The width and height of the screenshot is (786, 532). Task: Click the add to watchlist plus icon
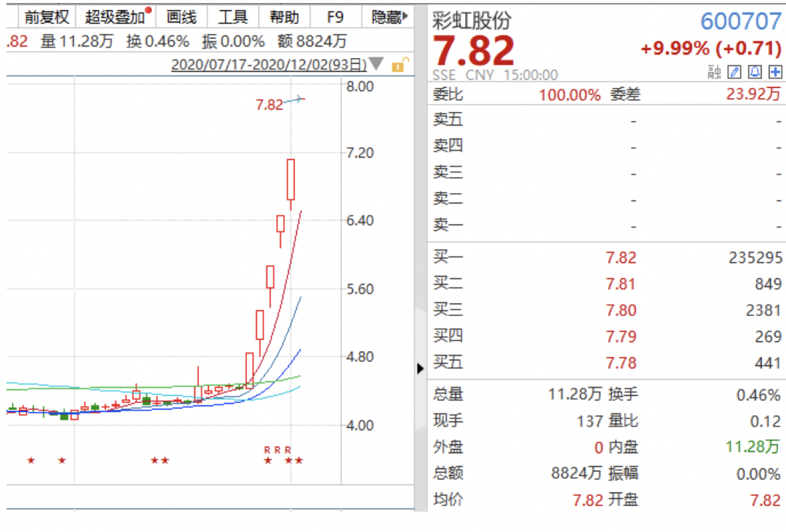tap(775, 72)
